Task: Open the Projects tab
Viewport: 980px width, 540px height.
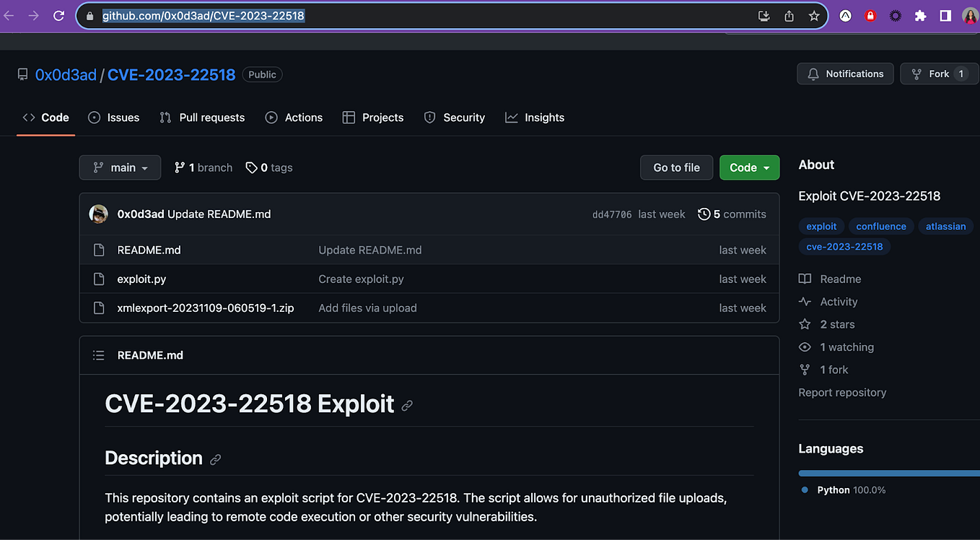Action: coord(373,118)
